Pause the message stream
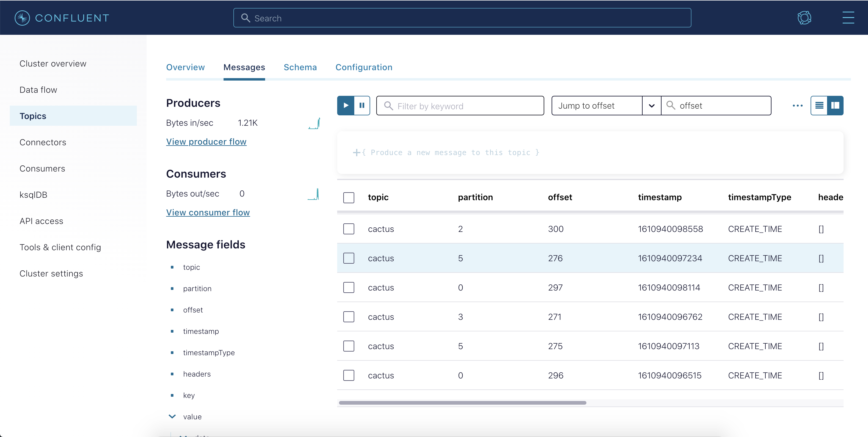The height and width of the screenshot is (437, 868). point(362,106)
